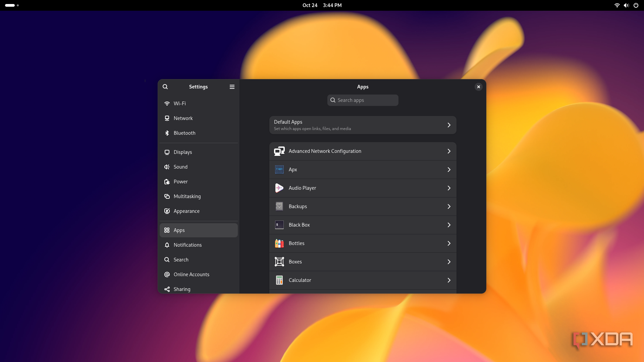Open the clock and calendar in top bar

pos(322,5)
